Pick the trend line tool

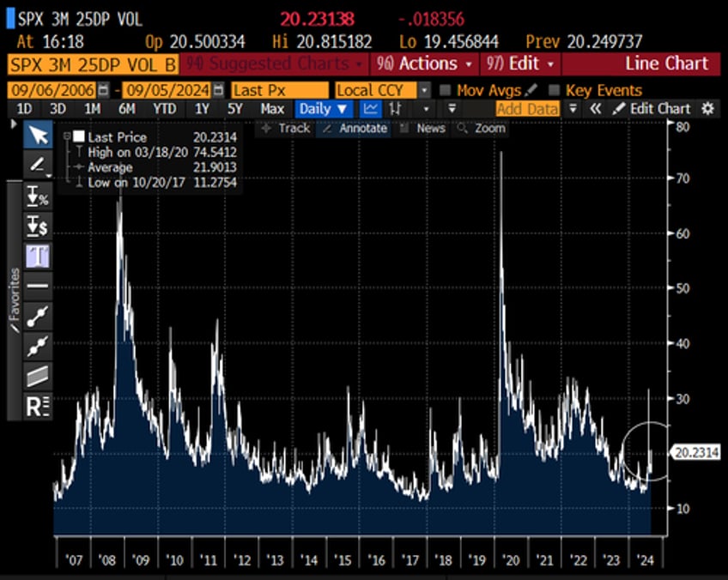tap(38, 316)
